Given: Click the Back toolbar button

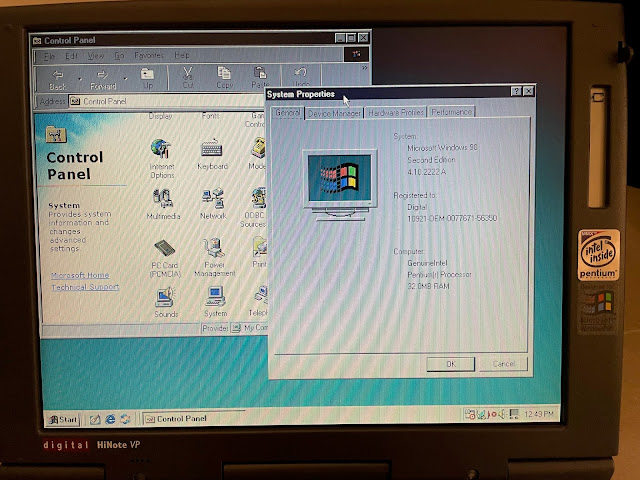Looking at the screenshot, I should [x=58, y=79].
